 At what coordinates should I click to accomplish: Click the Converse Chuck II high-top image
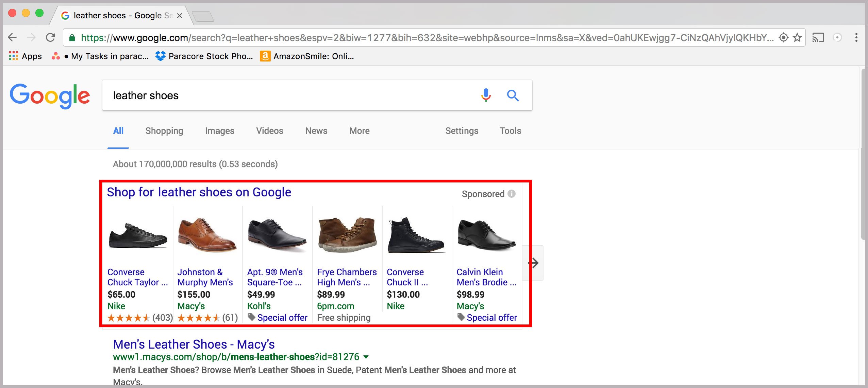(416, 235)
